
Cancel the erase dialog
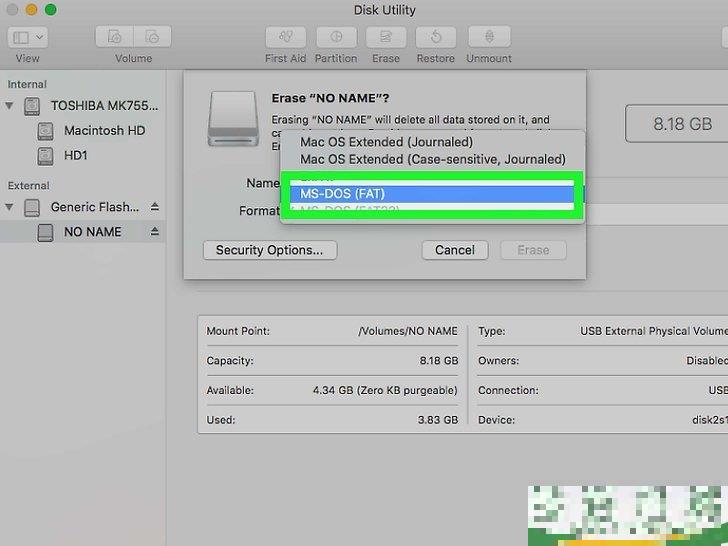coord(454,250)
